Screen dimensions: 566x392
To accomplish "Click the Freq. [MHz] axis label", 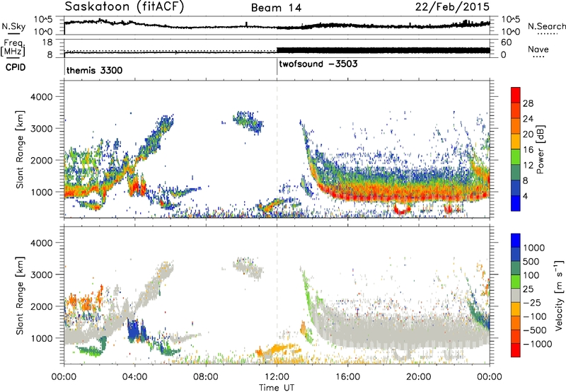I will tap(13, 48).
